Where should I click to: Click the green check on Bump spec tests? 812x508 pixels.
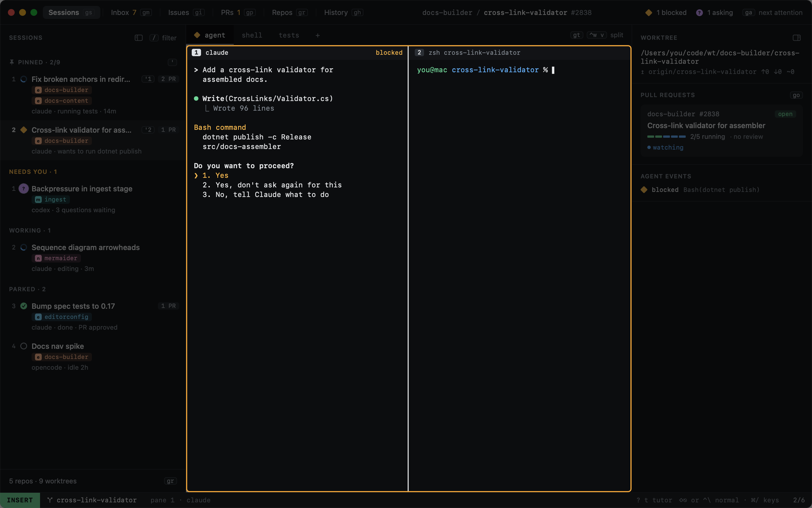click(x=23, y=306)
